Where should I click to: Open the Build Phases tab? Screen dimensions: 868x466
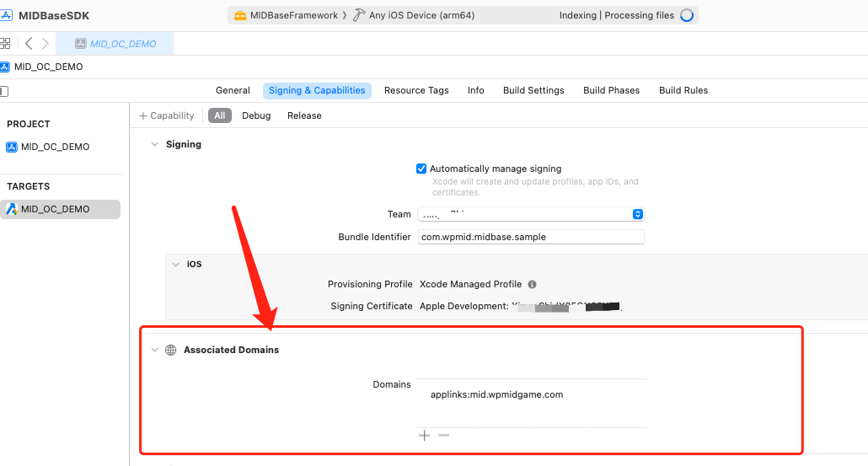(611, 90)
